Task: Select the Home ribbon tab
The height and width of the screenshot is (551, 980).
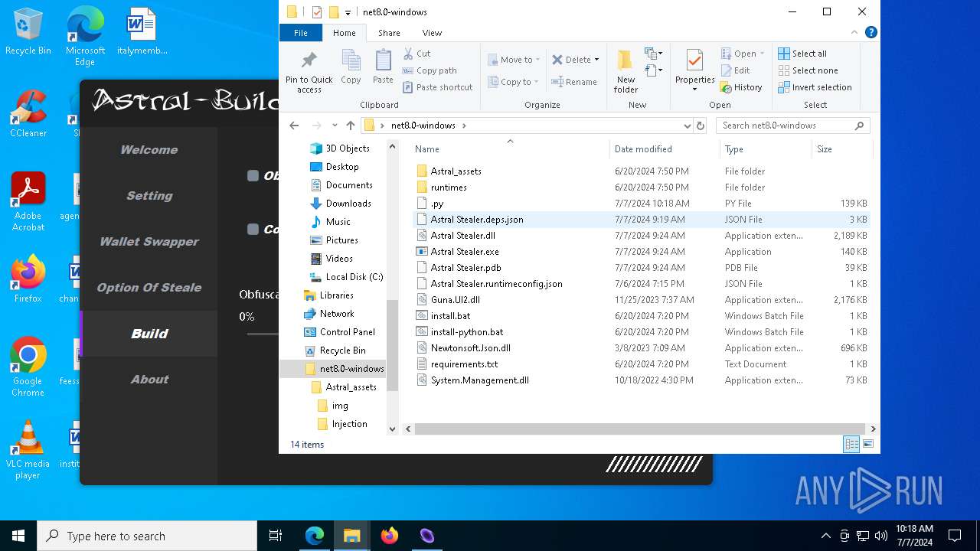Action: coord(345,33)
